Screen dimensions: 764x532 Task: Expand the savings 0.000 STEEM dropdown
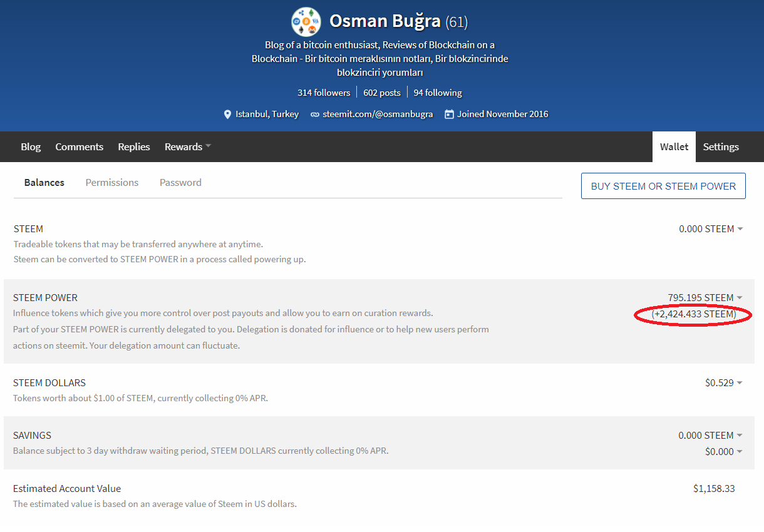coord(711,436)
